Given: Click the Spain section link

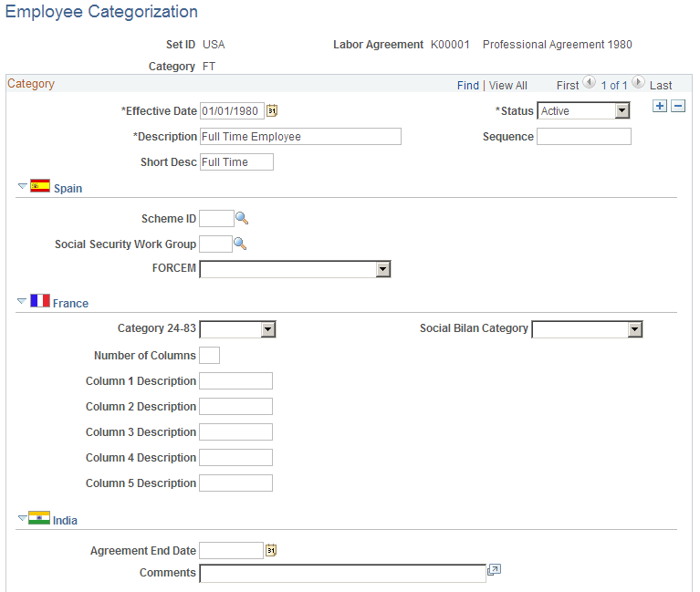Looking at the screenshot, I should click(x=68, y=188).
